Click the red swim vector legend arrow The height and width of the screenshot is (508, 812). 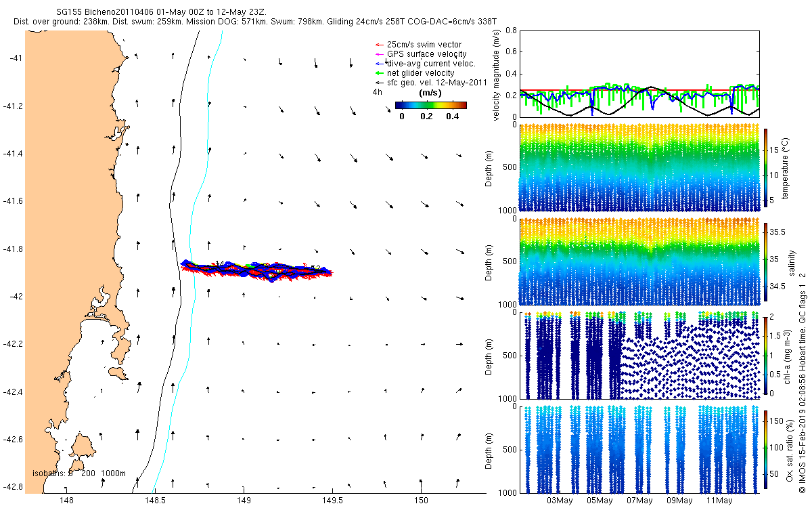(x=380, y=45)
